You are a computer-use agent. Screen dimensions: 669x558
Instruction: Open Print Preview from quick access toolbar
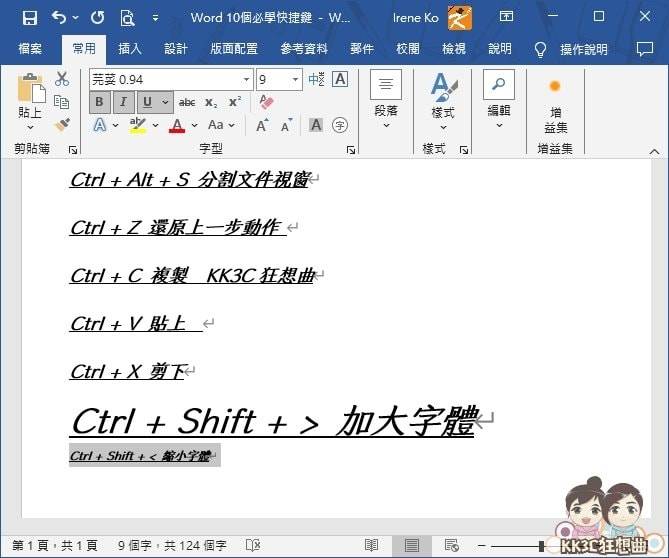pos(127,18)
